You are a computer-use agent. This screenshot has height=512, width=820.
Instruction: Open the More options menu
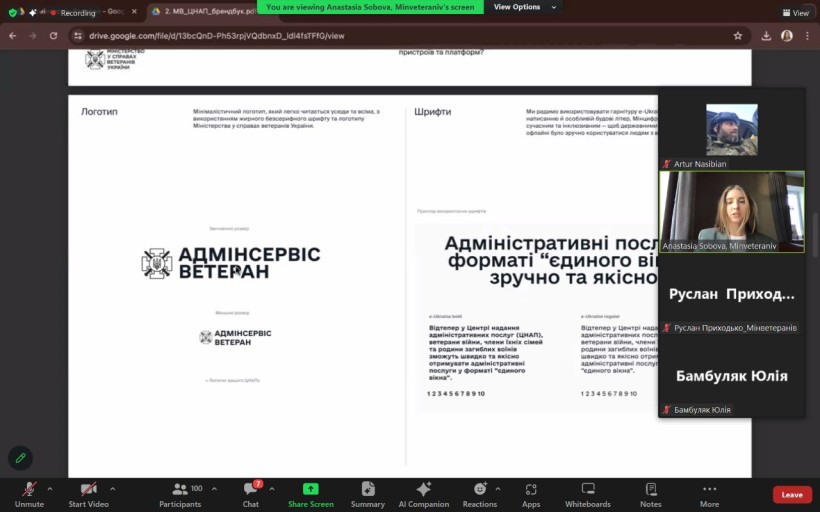click(709, 495)
